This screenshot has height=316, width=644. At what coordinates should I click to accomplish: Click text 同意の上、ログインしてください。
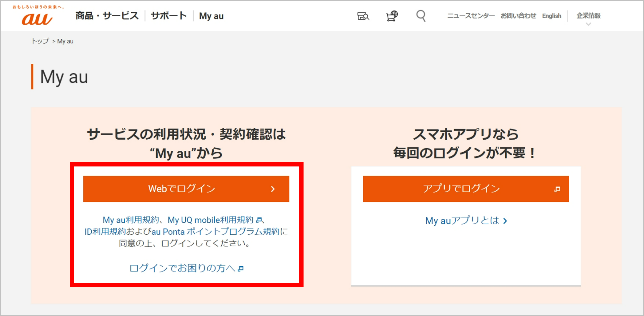point(185,243)
